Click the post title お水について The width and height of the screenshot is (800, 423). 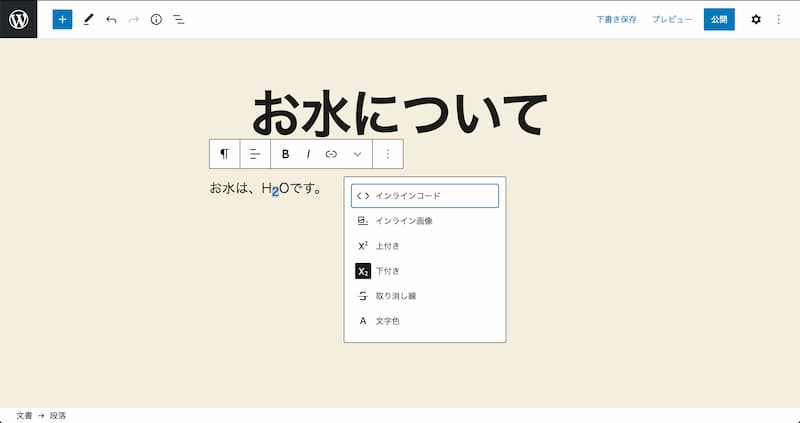(400, 113)
